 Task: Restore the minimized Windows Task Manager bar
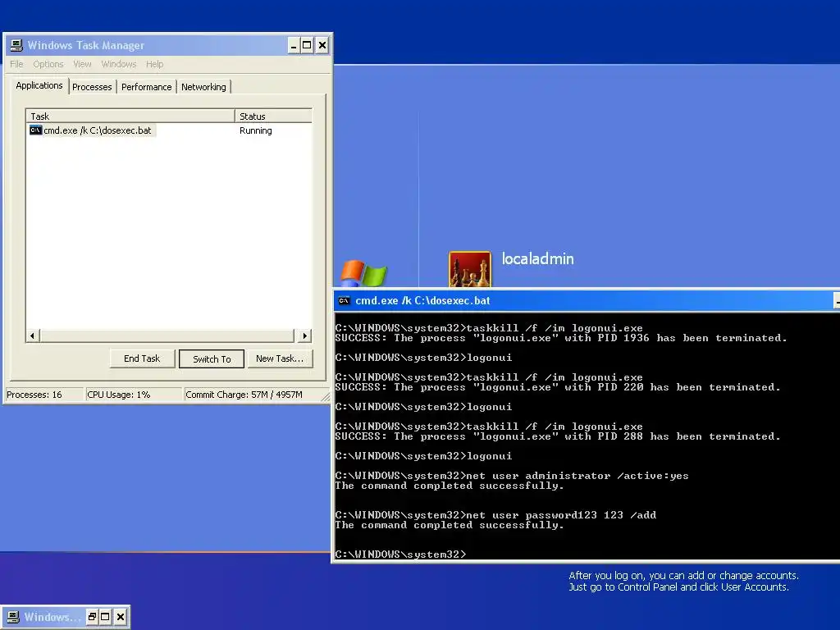click(92, 617)
